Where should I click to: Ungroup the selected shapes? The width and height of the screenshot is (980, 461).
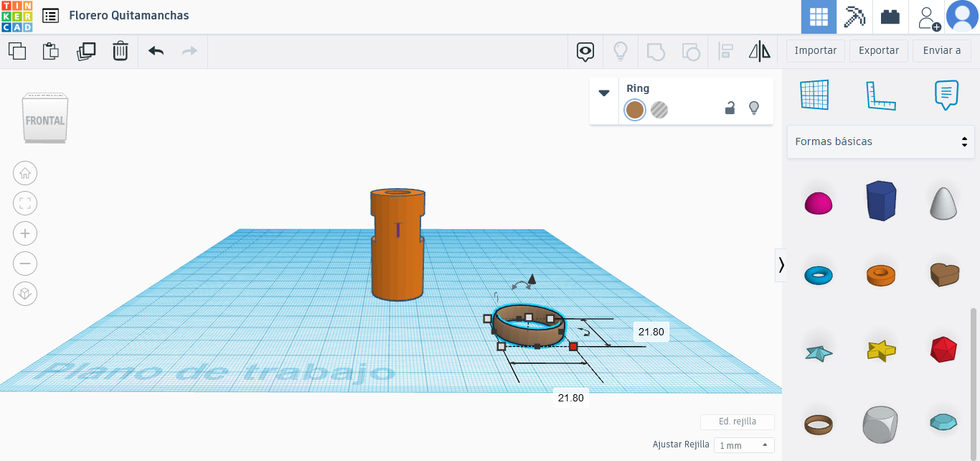tap(690, 51)
